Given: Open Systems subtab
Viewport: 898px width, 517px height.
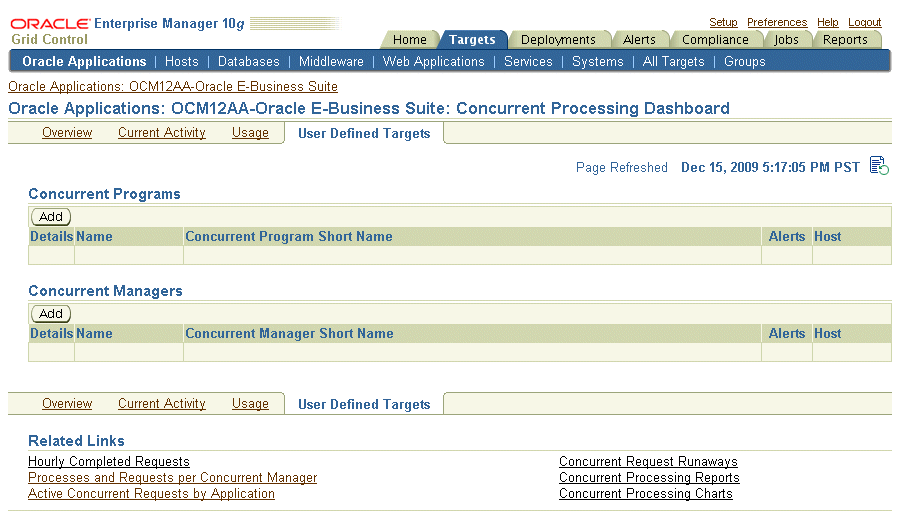Looking at the screenshot, I should point(597,62).
